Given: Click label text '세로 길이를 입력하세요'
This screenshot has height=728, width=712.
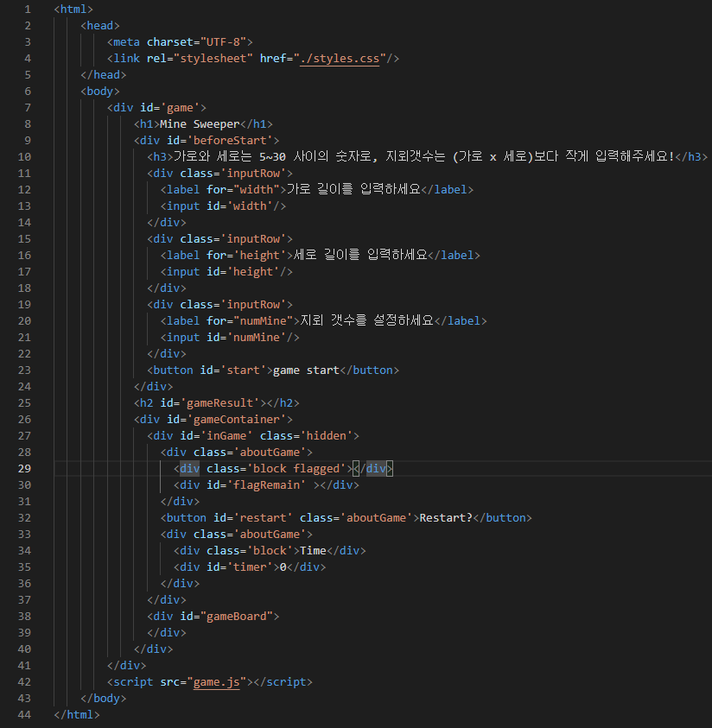Looking at the screenshot, I should [x=360, y=255].
